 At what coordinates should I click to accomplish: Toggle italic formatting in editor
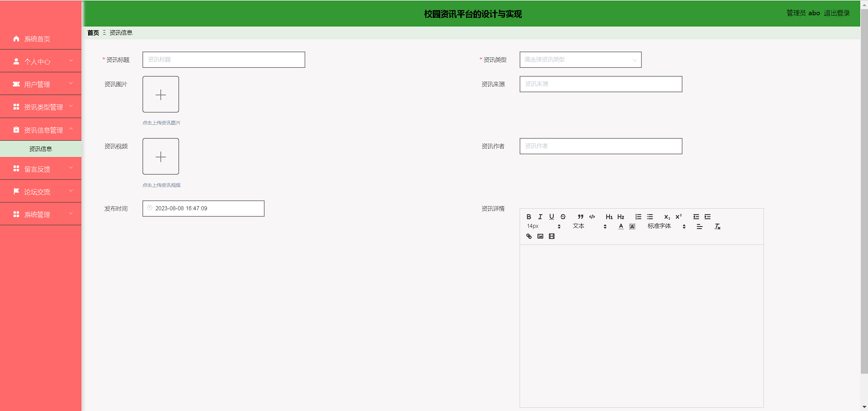point(540,217)
